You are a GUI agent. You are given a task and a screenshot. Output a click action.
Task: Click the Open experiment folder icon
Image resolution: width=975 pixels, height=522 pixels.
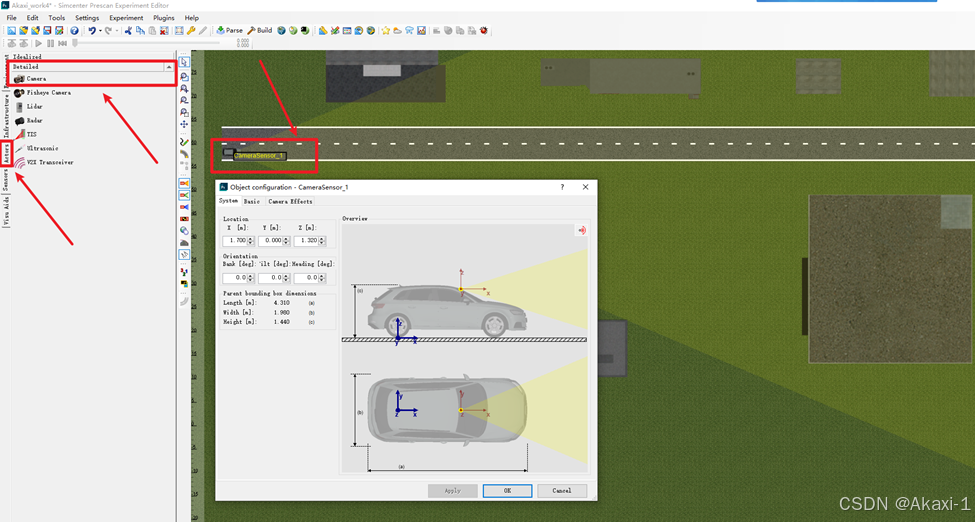tap(24, 30)
